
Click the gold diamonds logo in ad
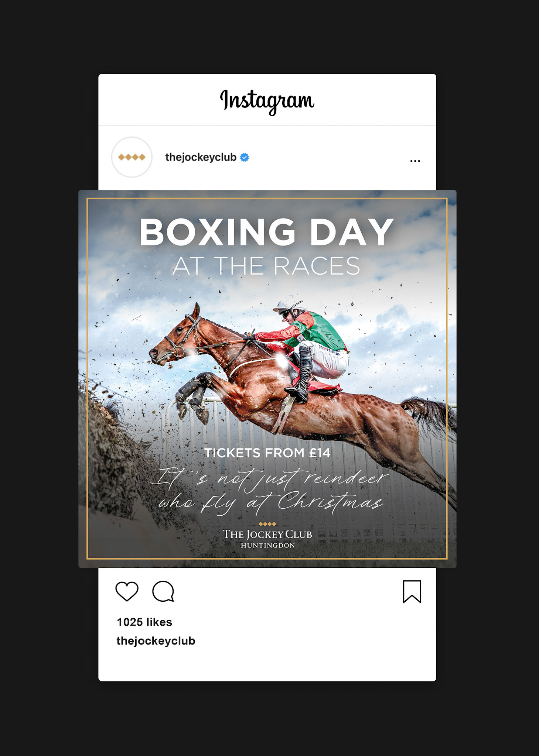[x=267, y=524]
